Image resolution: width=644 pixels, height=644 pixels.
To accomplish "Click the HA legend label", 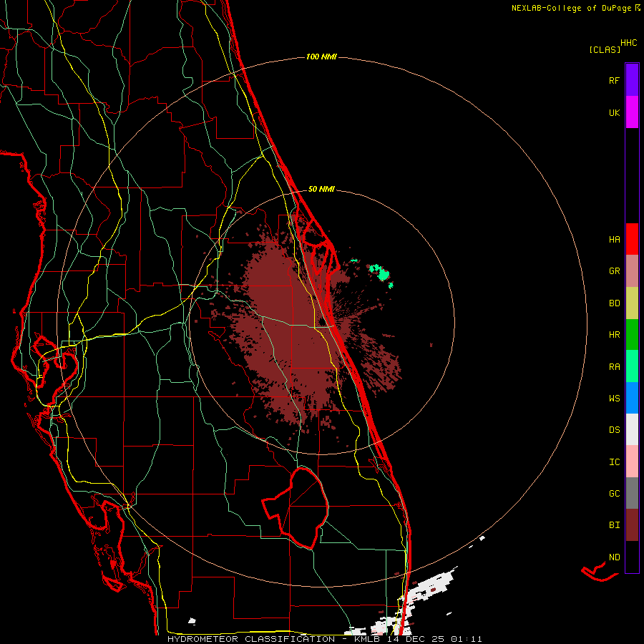I will pos(614,240).
